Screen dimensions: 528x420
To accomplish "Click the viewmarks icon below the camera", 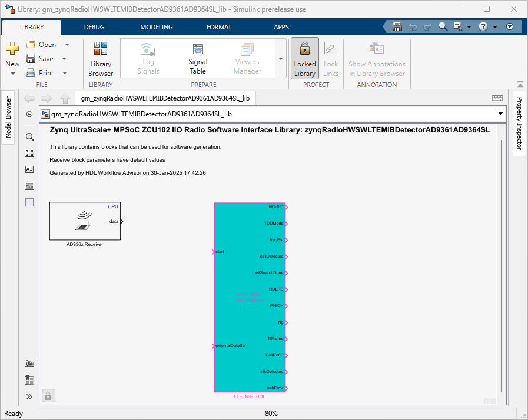I will (29, 380).
